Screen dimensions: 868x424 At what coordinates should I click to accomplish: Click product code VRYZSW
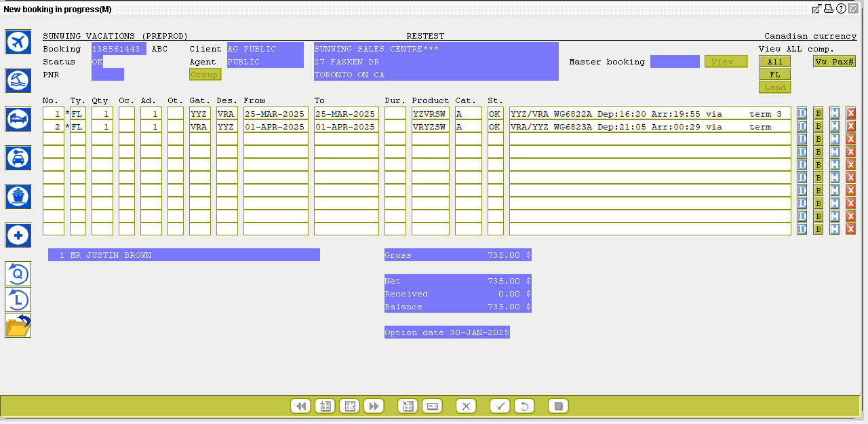pyautogui.click(x=431, y=126)
